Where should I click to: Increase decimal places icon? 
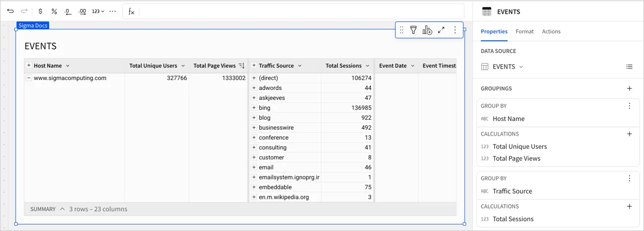82,11
